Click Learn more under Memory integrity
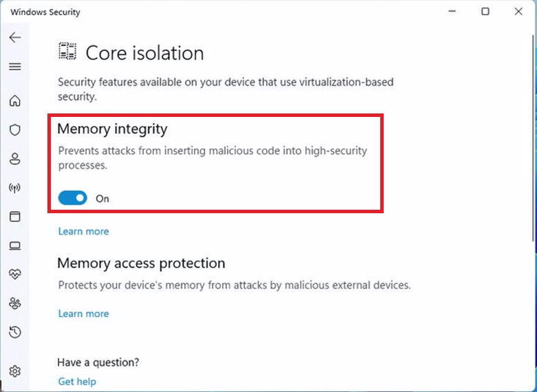This screenshot has height=392, width=537. click(x=83, y=232)
